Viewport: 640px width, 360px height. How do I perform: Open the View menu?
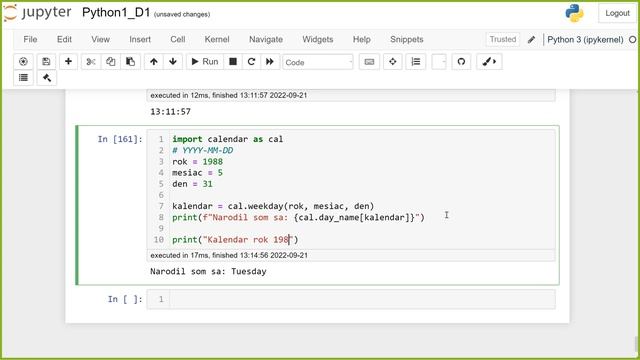pyautogui.click(x=100, y=40)
